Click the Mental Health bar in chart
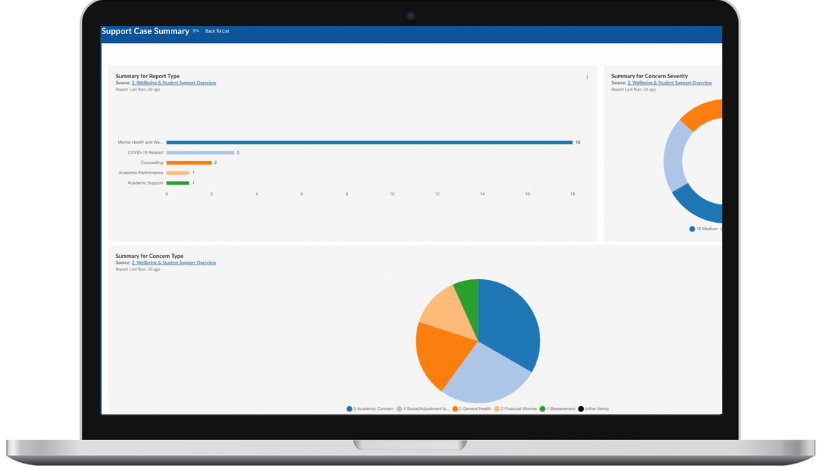The width and height of the screenshot is (821, 467). point(369,142)
